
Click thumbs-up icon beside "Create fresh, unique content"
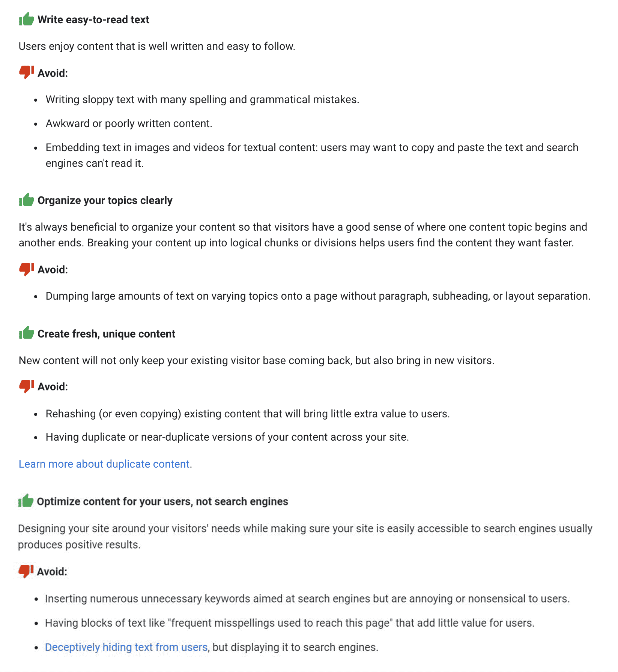pyautogui.click(x=27, y=333)
